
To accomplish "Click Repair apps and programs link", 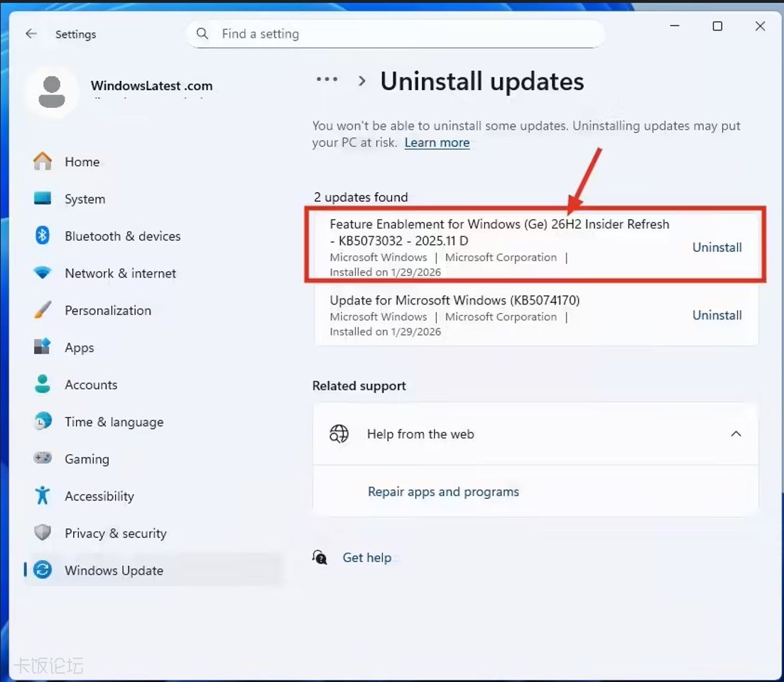I will pyautogui.click(x=443, y=492).
